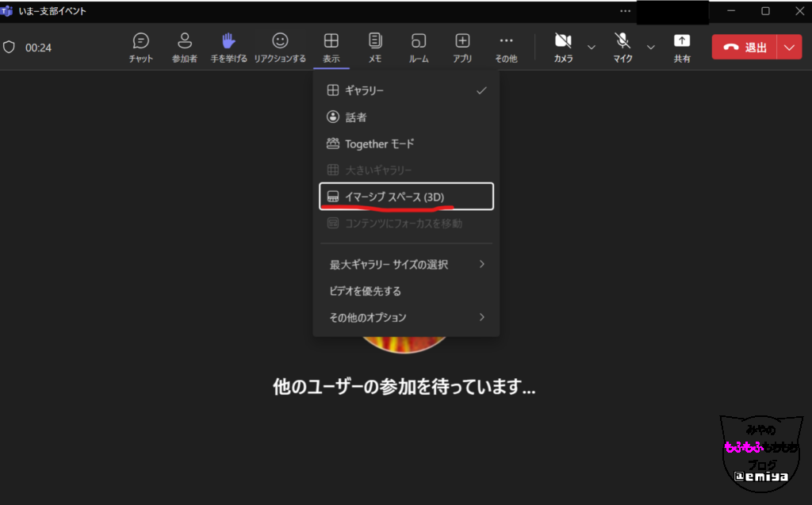Expand microphone options dropdown arrow
Viewport: 812px width, 505px height.
pyautogui.click(x=651, y=48)
